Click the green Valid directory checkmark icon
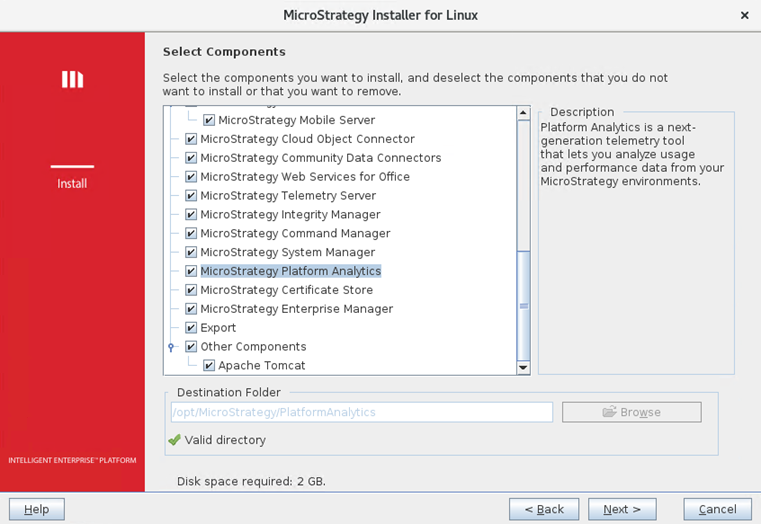This screenshot has height=524, width=761. (x=175, y=440)
